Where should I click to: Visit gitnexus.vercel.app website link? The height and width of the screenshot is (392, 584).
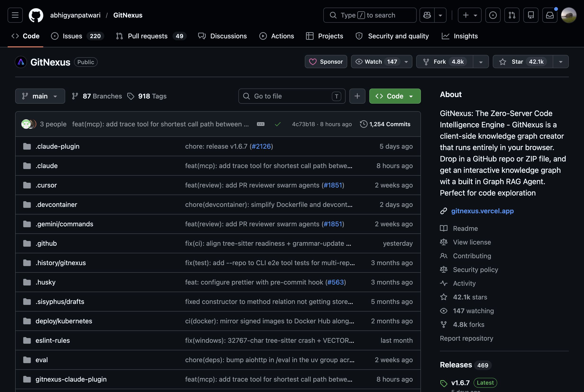(x=482, y=211)
